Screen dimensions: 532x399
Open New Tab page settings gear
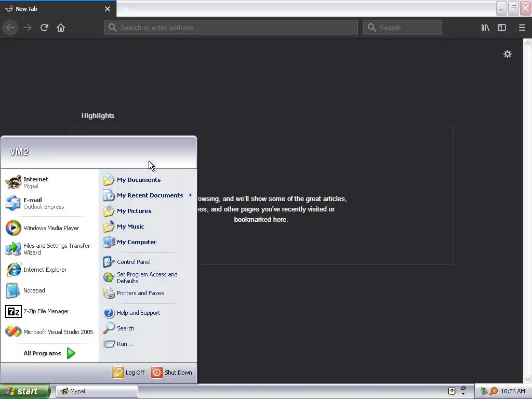507,54
